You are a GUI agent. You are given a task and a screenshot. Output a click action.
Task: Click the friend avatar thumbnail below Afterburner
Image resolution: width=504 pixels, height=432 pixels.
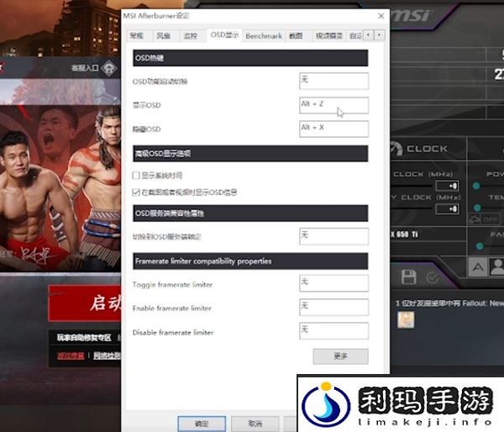pyautogui.click(x=406, y=319)
